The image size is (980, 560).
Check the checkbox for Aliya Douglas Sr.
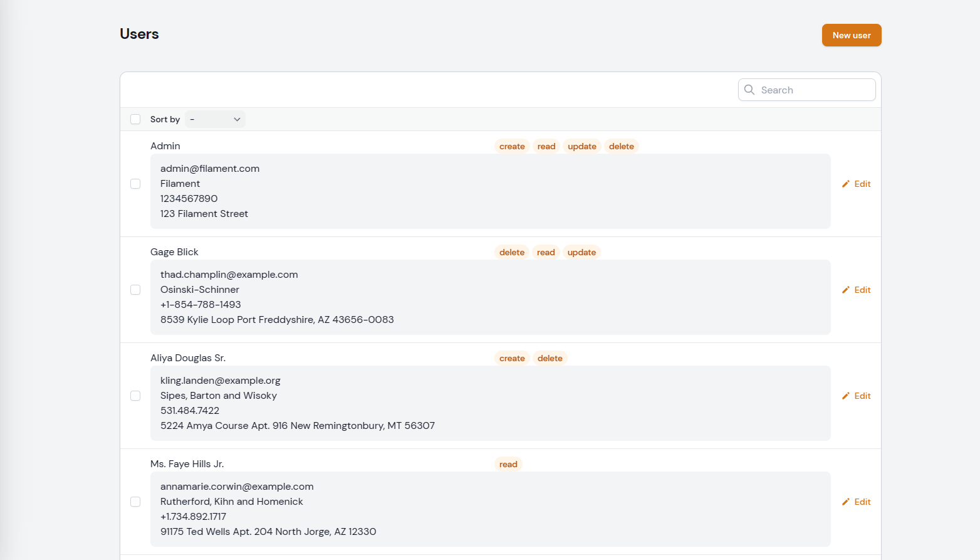tap(135, 396)
